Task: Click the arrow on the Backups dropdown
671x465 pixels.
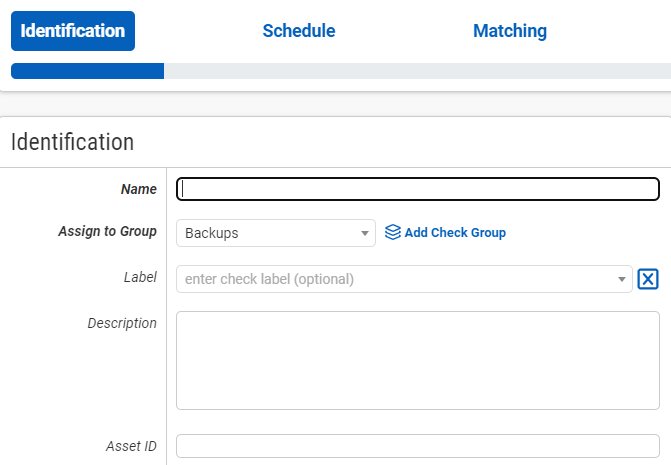Action: click(x=365, y=233)
